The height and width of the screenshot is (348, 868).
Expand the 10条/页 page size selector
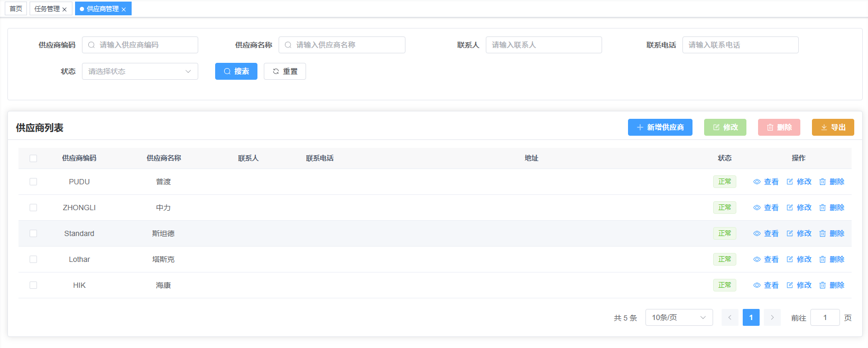coord(679,317)
